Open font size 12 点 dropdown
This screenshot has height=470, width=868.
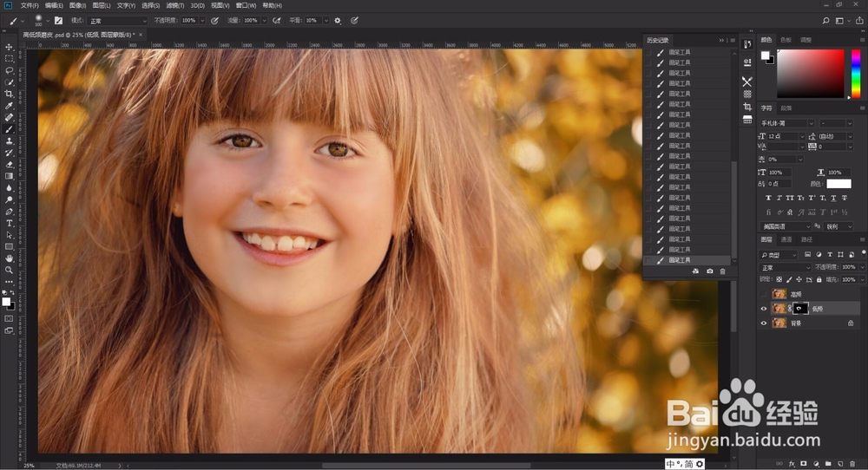786,136
